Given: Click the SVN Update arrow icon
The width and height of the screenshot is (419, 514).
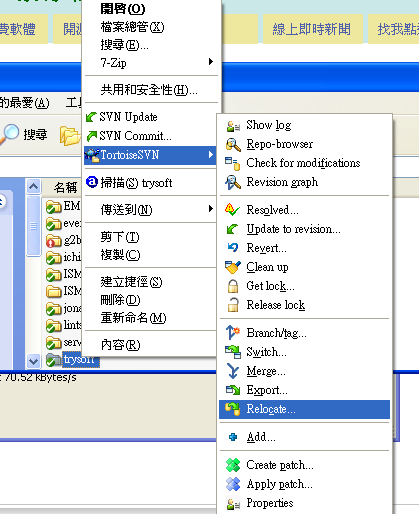Looking at the screenshot, I should (x=91, y=117).
